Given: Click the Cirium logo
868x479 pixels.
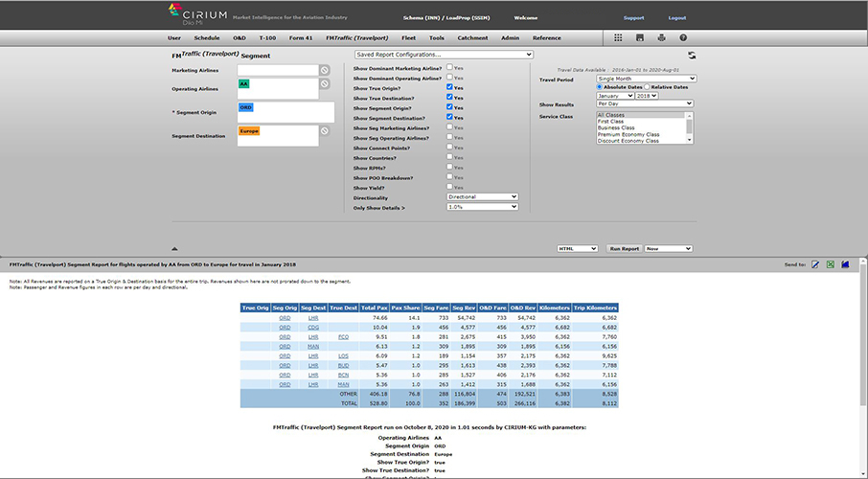Looking at the screenshot, I should [x=197, y=14].
